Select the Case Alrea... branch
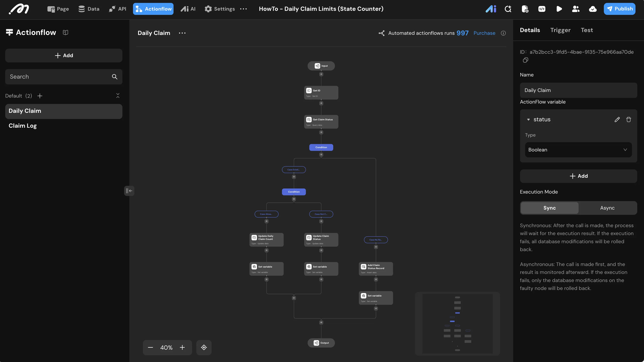 click(267, 214)
